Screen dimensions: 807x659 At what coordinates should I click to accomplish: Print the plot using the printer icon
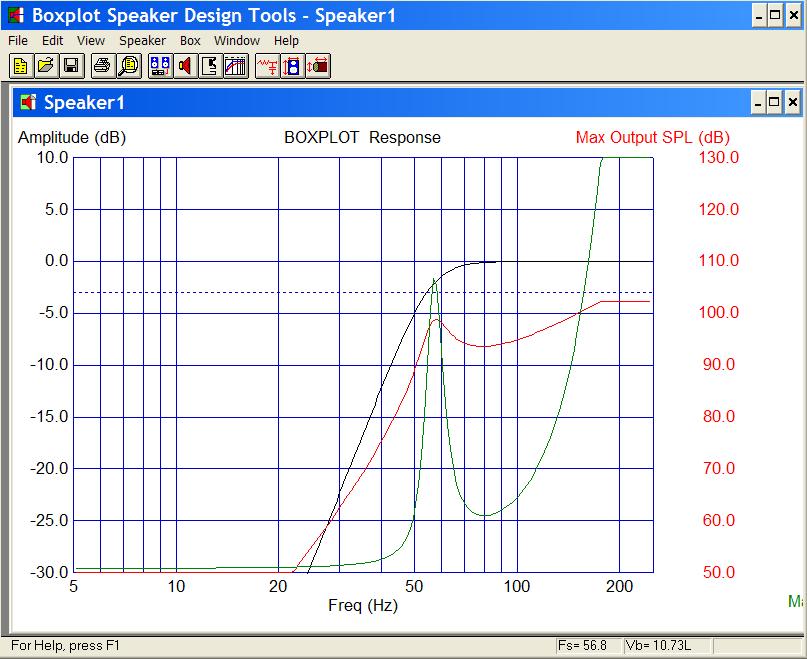103,66
